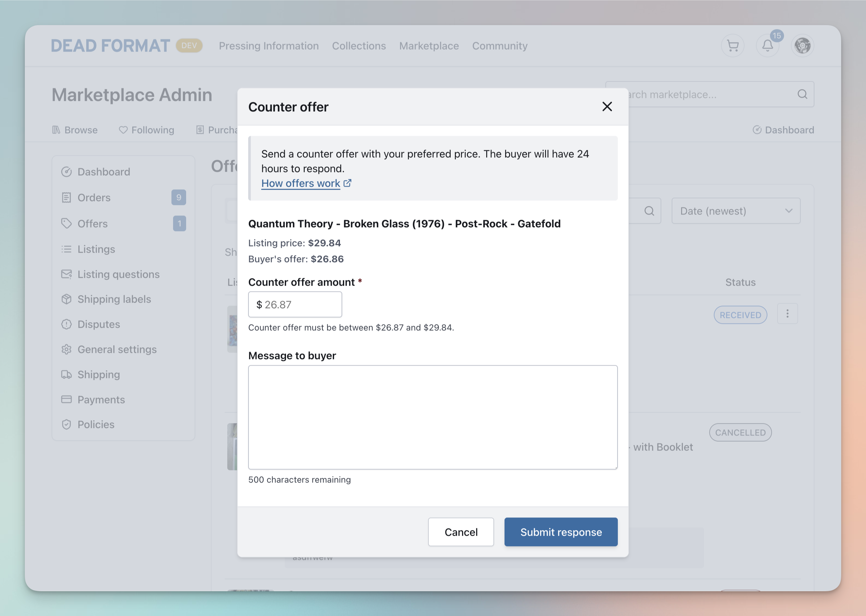This screenshot has width=866, height=616.
Task: Click Cancel in the Counter offer dialog
Action: coord(461,532)
